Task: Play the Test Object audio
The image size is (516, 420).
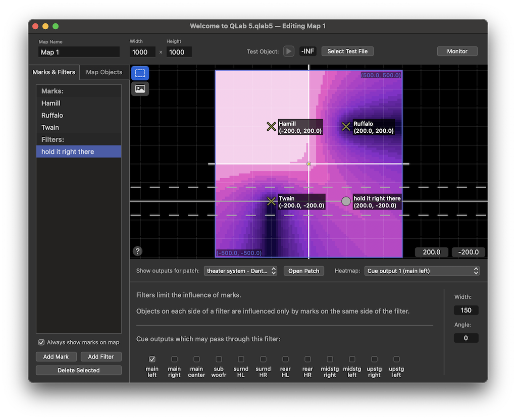Action: (x=288, y=50)
